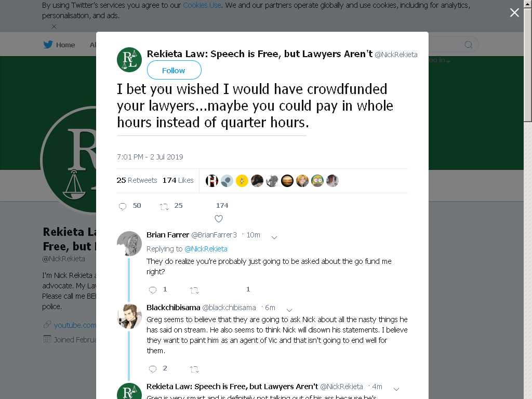The image size is (532, 399).
Task: Open @NickRekieta mention in Replying to
Action: point(206,249)
